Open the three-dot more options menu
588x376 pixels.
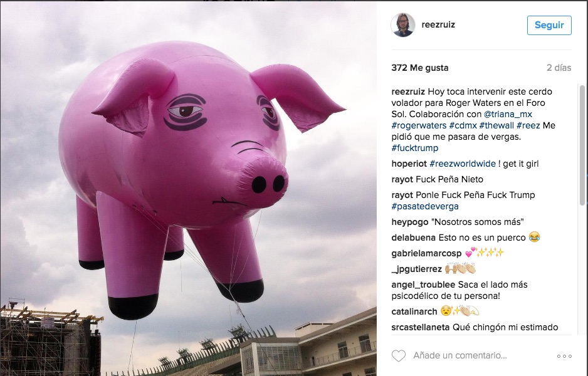564,356
